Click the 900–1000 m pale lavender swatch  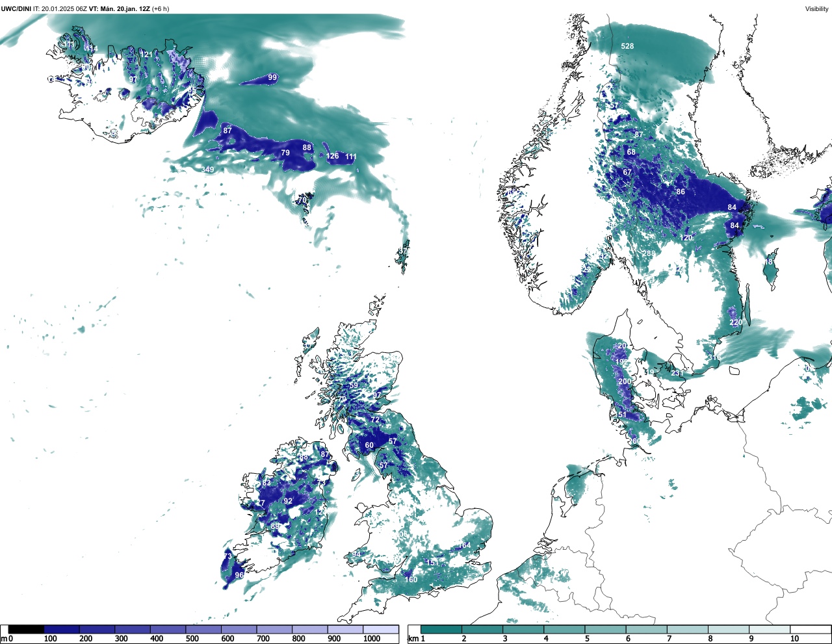coord(345,630)
